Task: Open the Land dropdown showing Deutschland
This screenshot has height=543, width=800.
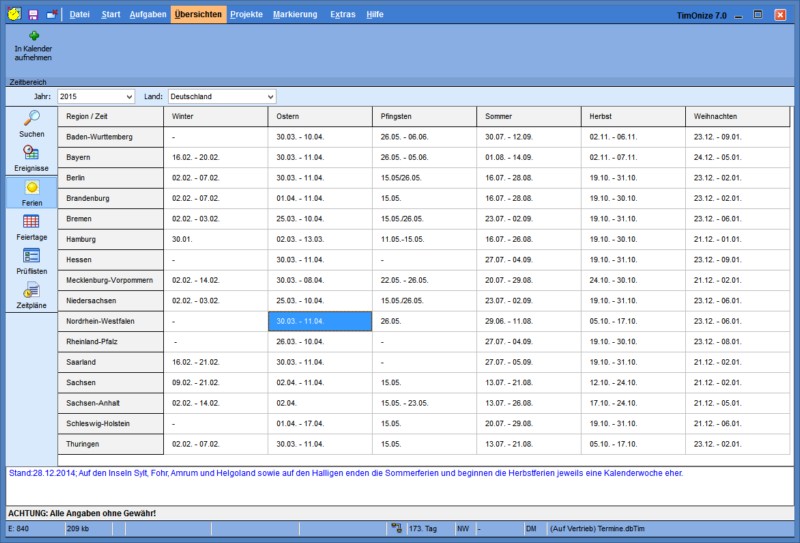Action: click(x=222, y=96)
